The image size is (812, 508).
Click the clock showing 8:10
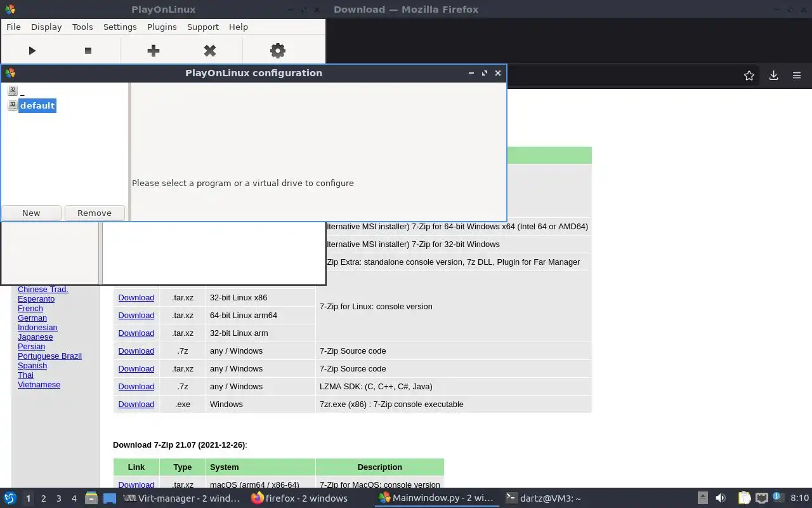pos(800,498)
